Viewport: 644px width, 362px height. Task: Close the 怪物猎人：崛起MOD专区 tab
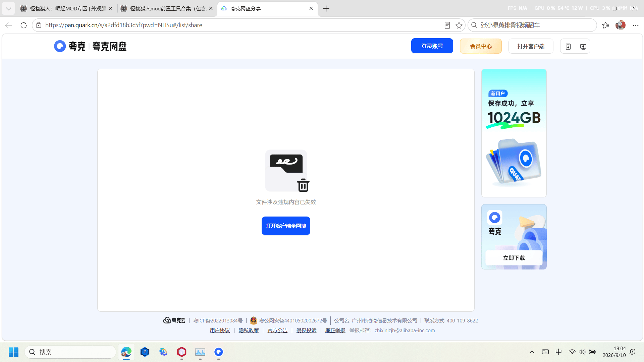coord(111,8)
